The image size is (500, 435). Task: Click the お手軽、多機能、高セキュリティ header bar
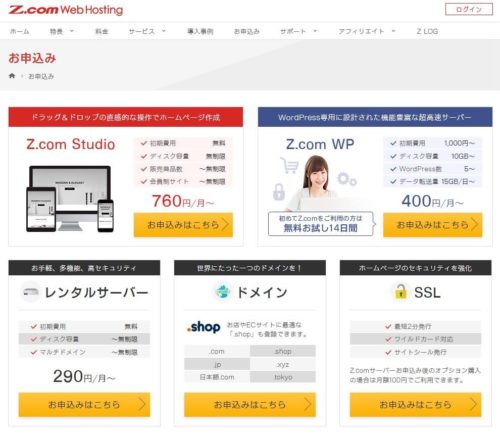pyautogui.click(x=84, y=268)
